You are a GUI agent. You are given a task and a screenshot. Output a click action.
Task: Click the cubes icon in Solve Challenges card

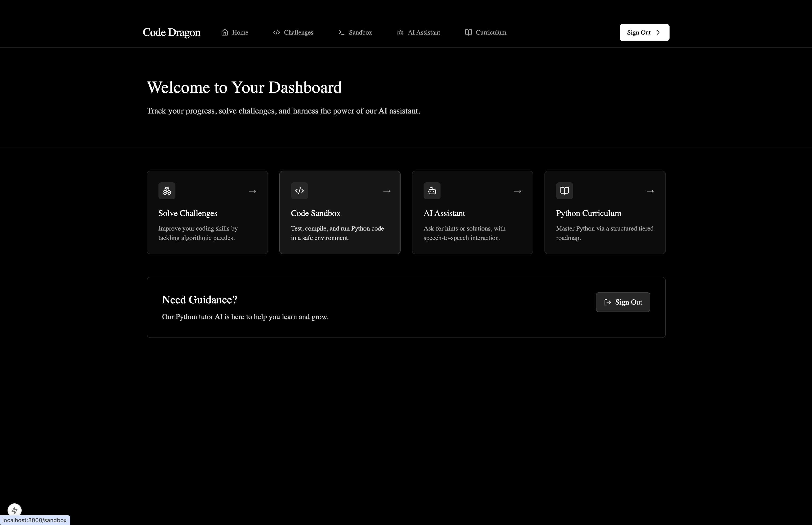tap(167, 191)
